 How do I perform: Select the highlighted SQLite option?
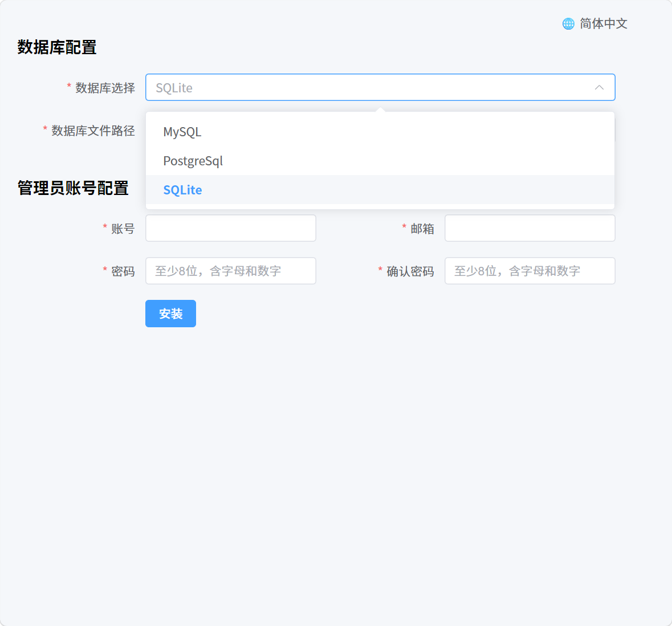pos(380,189)
